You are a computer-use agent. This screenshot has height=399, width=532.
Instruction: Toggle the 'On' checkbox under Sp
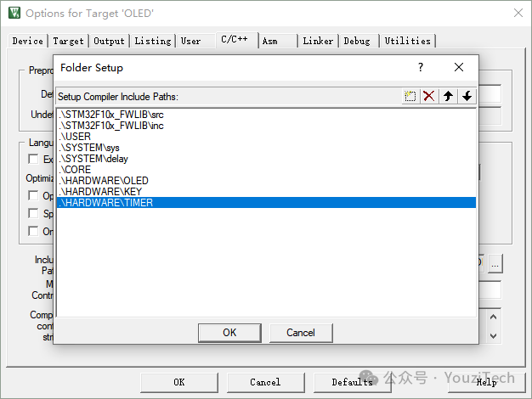33,231
